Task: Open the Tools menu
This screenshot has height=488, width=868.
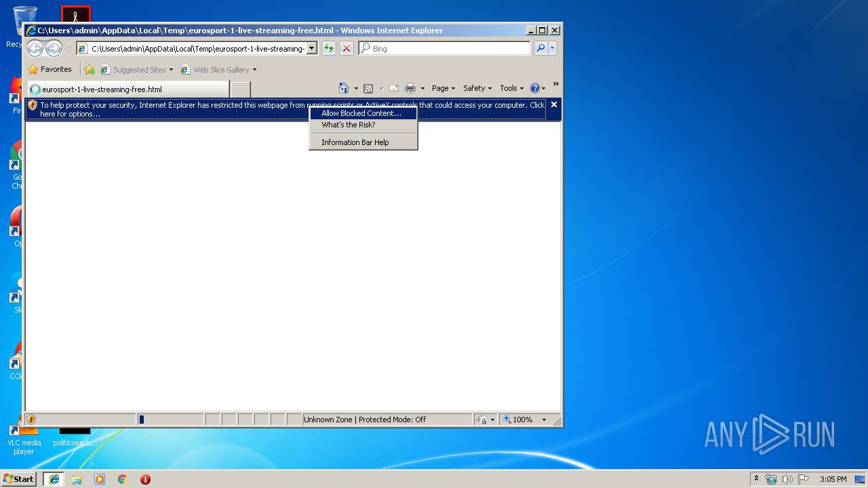Action: pyautogui.click(x=512, y=88)
